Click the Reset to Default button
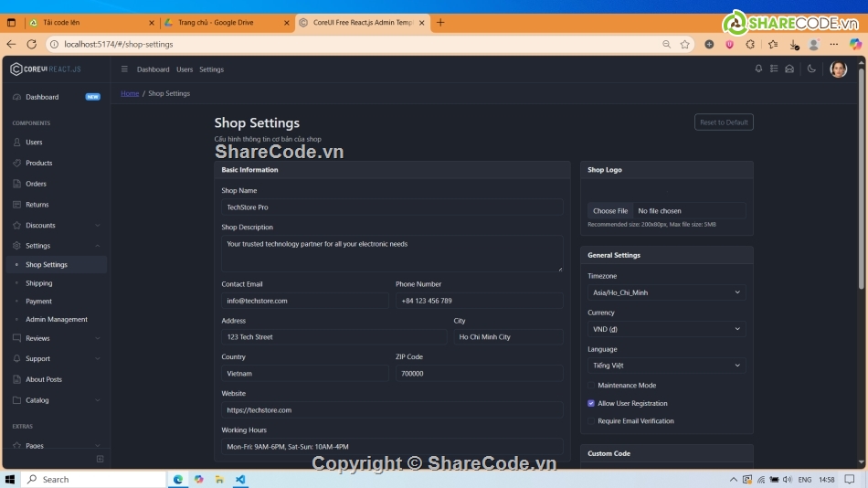 pos(724,122)
